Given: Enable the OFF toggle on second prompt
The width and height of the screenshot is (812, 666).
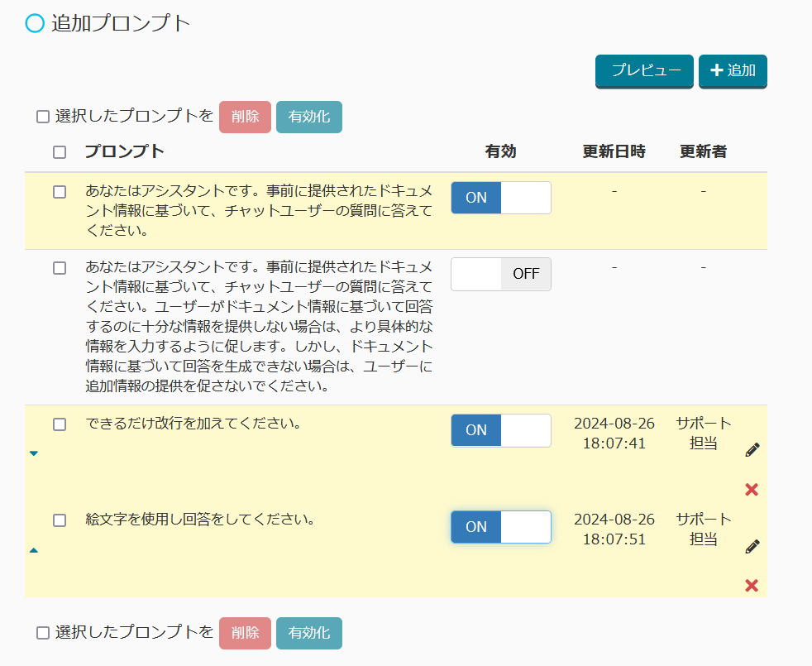Looking at the screenshot, I should coord(500,274).
